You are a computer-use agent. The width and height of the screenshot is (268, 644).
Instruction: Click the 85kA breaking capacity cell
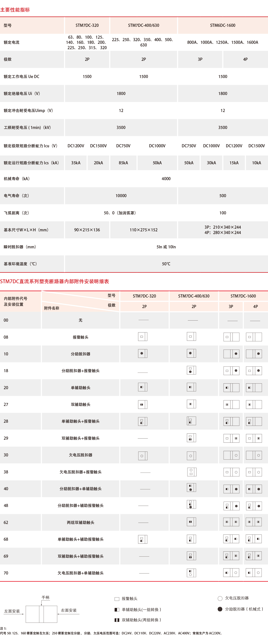123,163
